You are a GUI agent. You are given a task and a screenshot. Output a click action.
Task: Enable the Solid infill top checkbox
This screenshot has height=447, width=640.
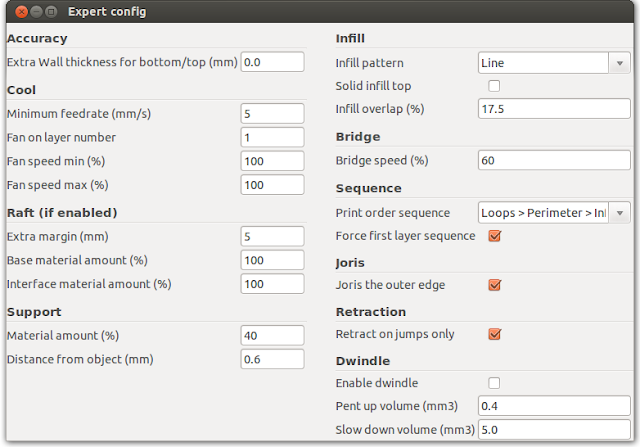coord(493,86)
